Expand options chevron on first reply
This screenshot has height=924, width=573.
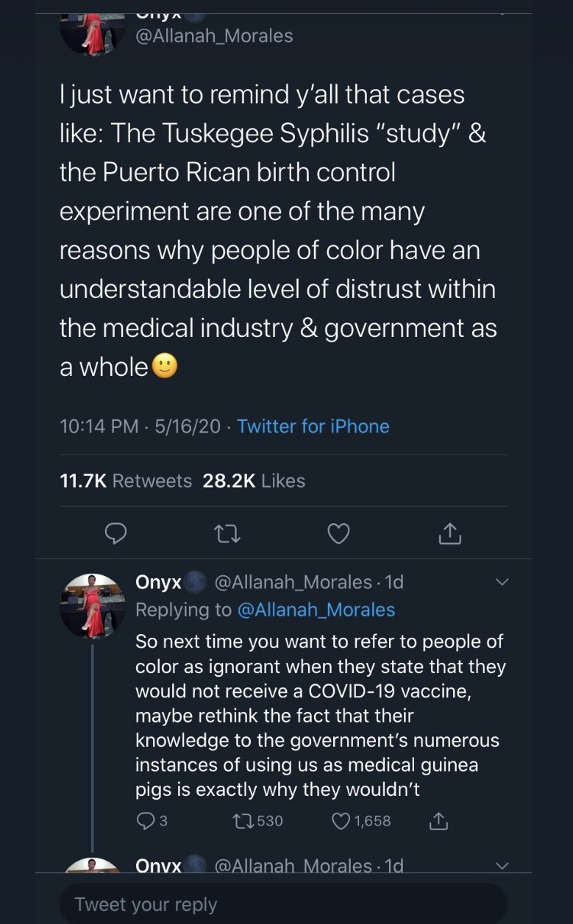[502, 582]
